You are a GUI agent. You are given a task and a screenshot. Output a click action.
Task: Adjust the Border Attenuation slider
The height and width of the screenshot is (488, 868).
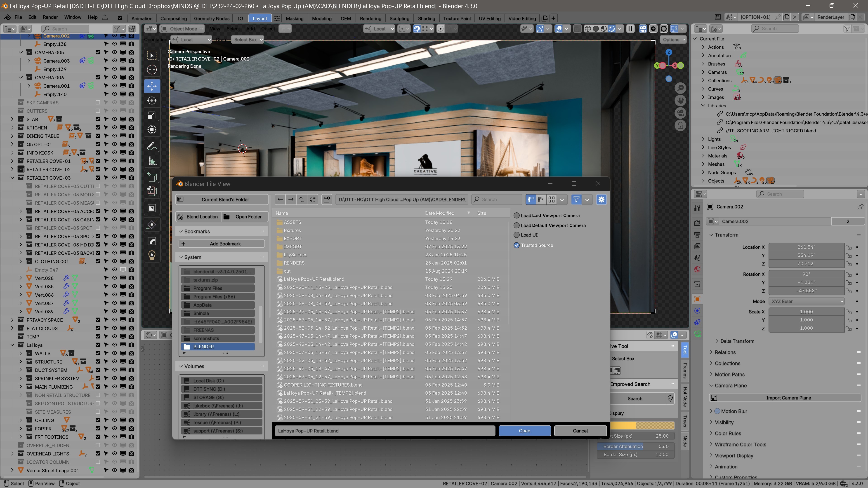635,446
